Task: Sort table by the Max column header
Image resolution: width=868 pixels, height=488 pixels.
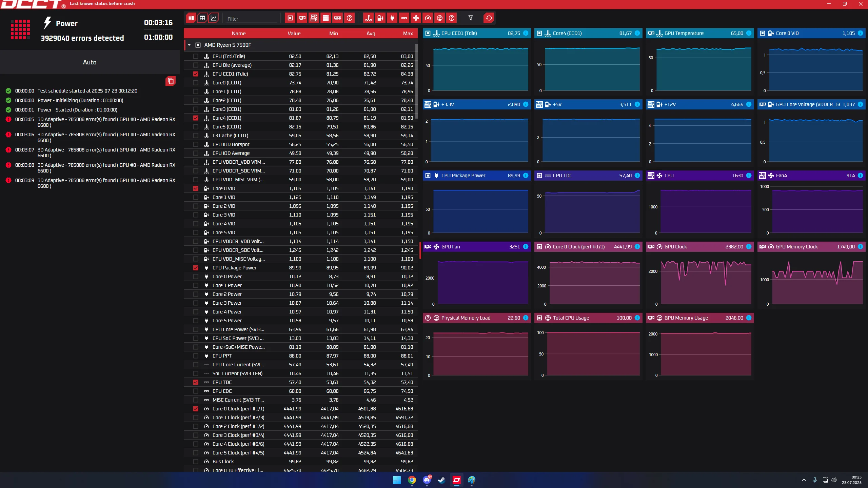Action: [408, 33]
